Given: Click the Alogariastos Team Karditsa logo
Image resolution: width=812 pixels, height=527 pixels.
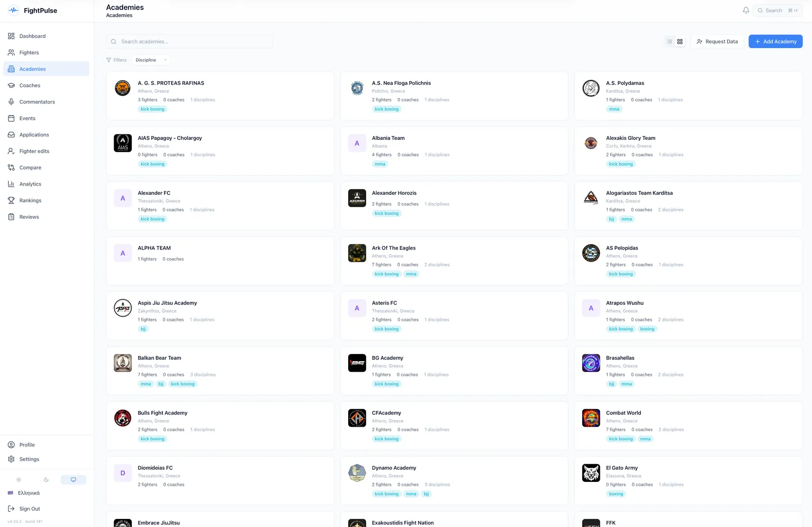Looking at the screenshot, I should [591, 198].
